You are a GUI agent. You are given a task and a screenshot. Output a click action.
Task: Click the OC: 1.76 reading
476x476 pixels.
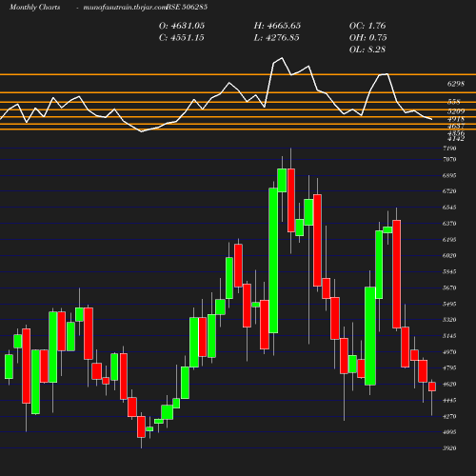(x=367, y=26)
